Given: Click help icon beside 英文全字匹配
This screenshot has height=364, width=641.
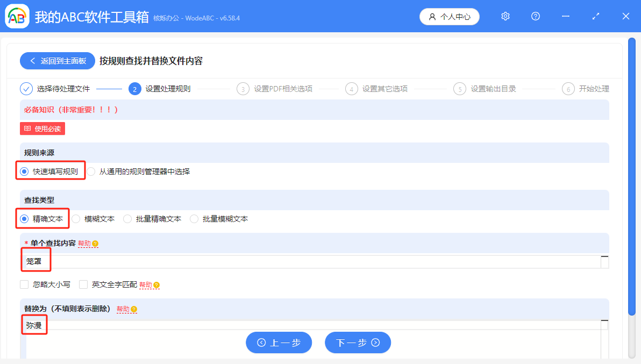Looking at the screenshot, I should pos(156,284).
